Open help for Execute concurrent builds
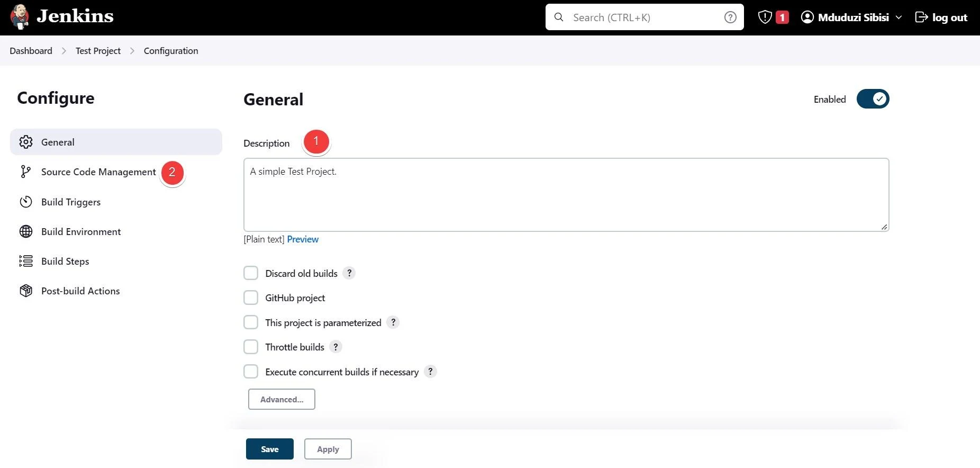Screen dimensions: 980x468 point(431,372)
